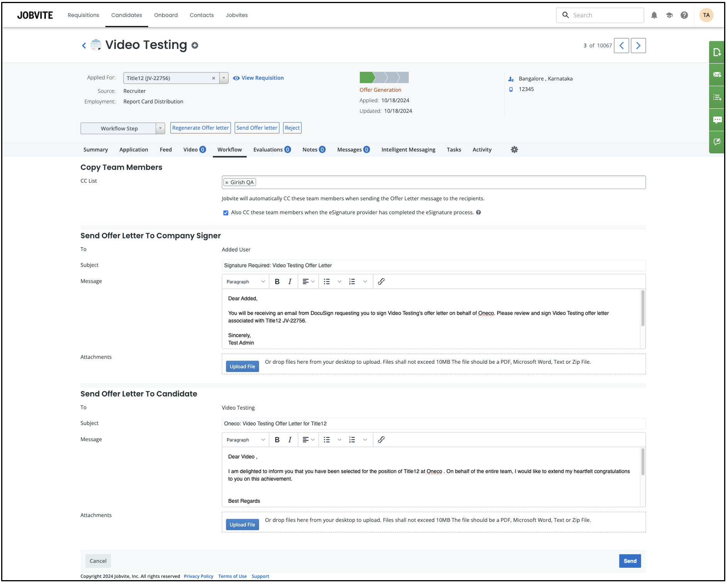Open the Workflow Step dropdown
728x584 pixels.
click(x=160, y=128)
